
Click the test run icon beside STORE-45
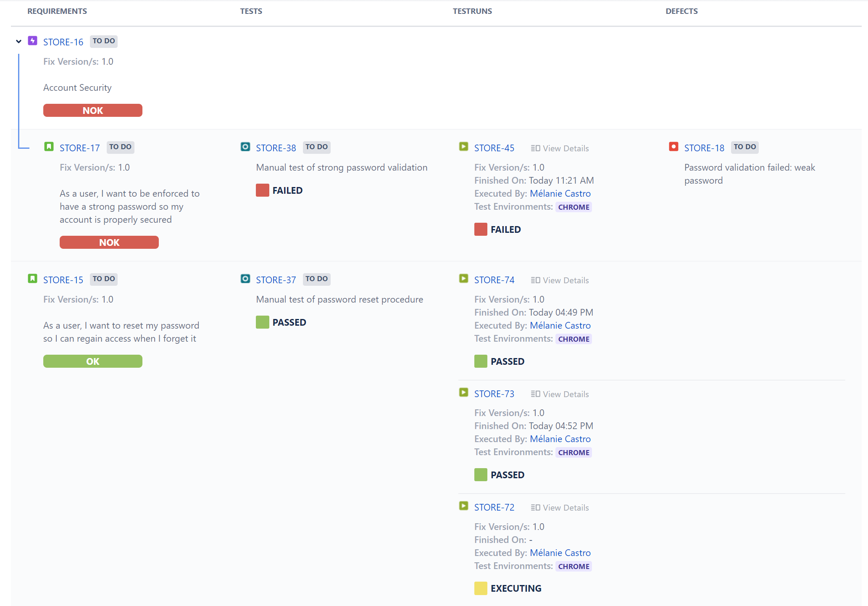tap(463, 147)
